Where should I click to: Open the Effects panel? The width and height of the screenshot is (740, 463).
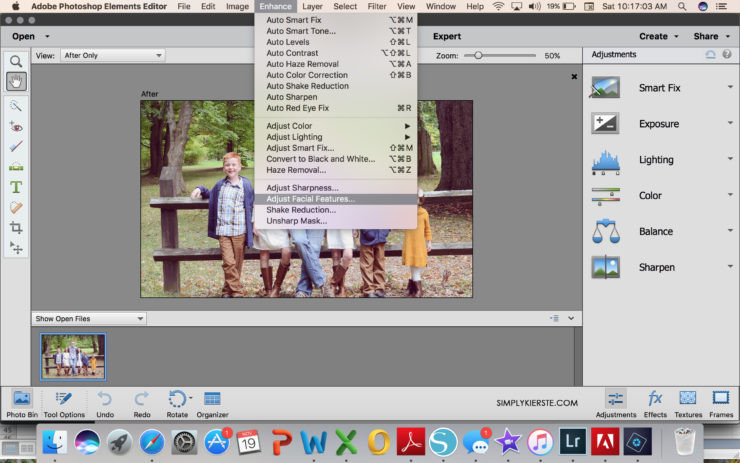(655, 404)
